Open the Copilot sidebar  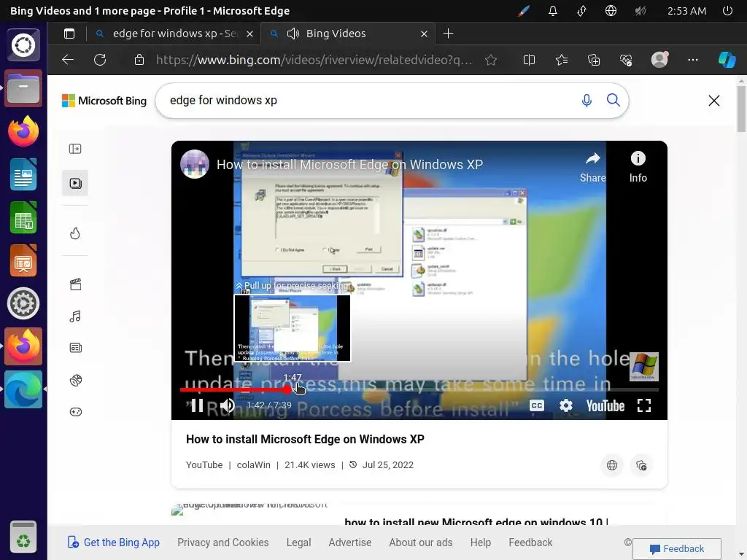click(x=727, y=60)
